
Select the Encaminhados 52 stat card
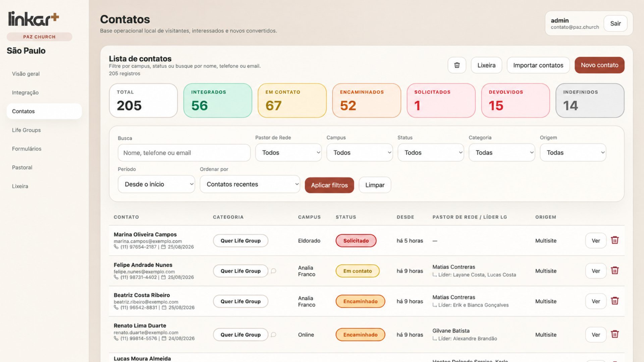367,101
